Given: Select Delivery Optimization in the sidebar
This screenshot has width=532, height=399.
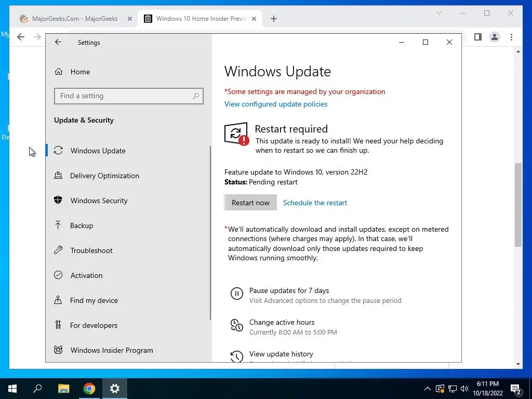Looking at the screenshot, I should tap(128, 176).
